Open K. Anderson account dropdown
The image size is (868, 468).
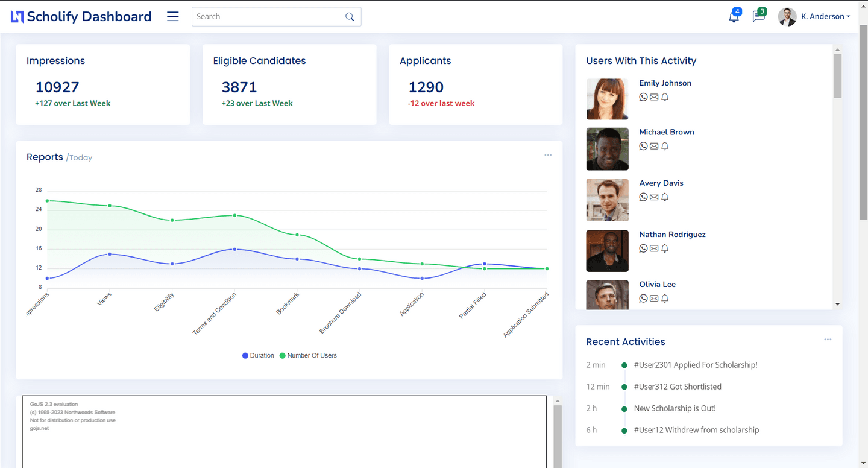[x=825, y=17]
